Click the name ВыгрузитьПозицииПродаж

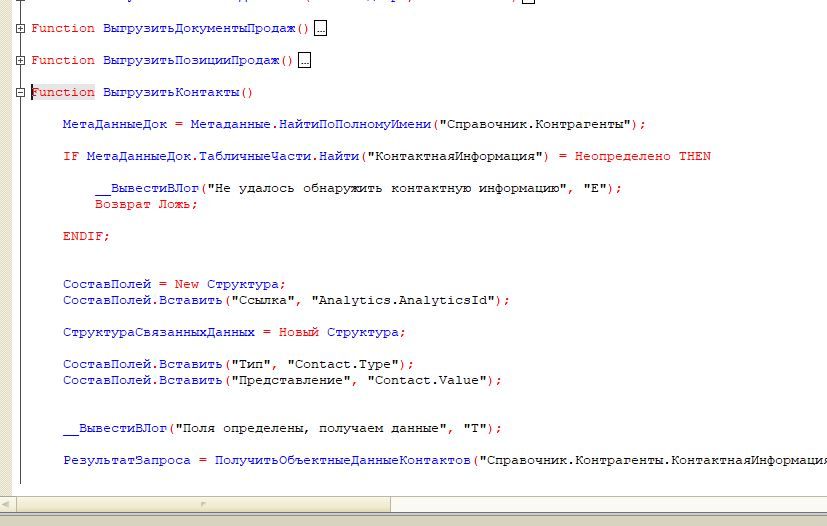click(191, 60)
